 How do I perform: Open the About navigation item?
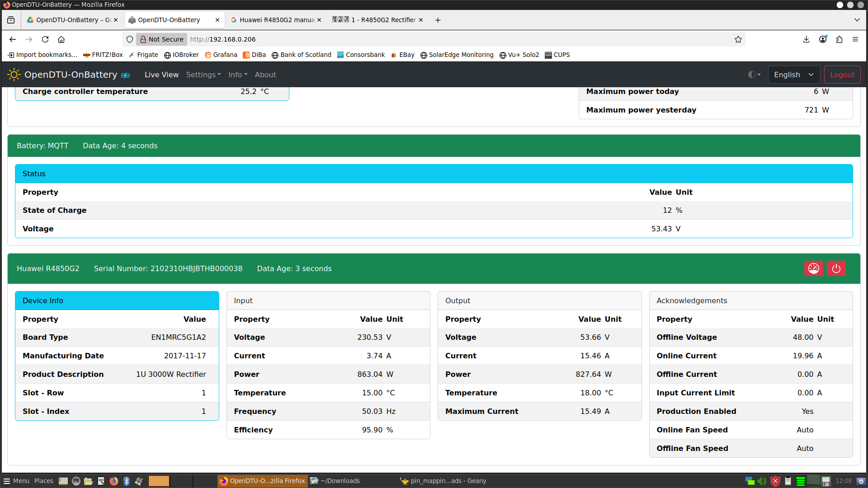pyautogui.click(x=265, y=75)
